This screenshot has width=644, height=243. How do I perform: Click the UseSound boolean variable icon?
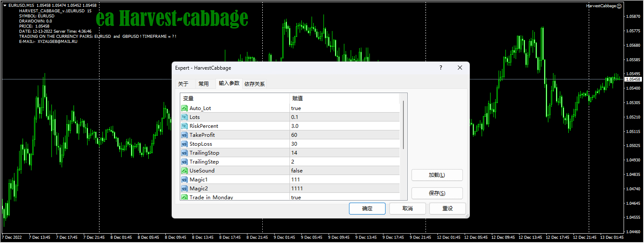point(184,171)
